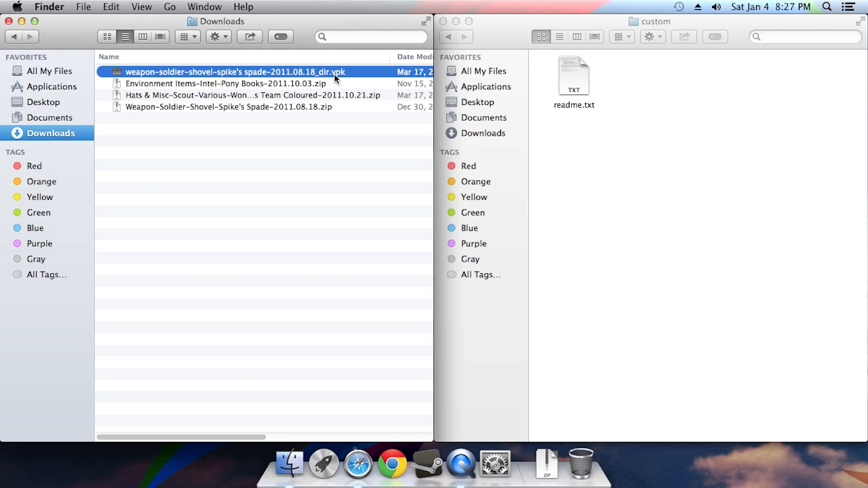Filter by Red tag in Downloads window
Screen dimensions: 868x488
click(x=47, y=166)
